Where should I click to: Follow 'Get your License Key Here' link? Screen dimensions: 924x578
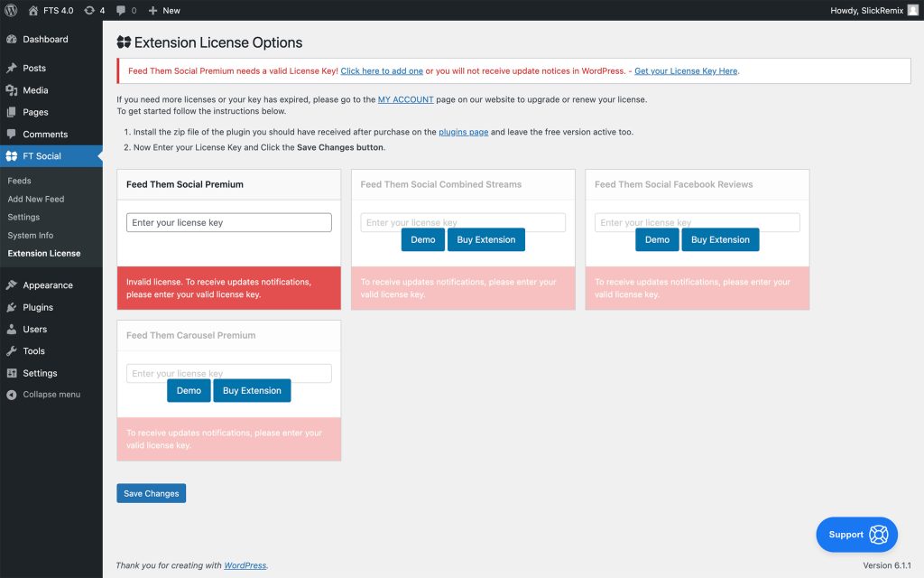(x=686, y=70)
